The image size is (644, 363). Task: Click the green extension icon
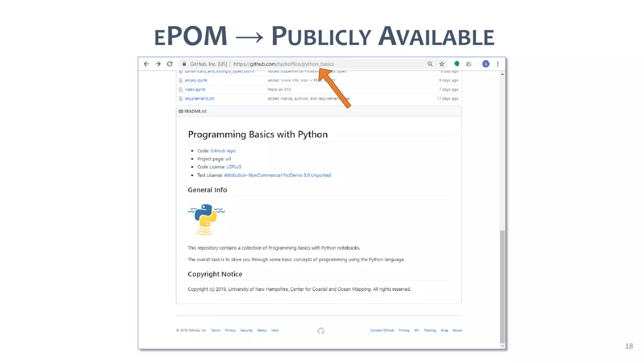click(457, 64)
